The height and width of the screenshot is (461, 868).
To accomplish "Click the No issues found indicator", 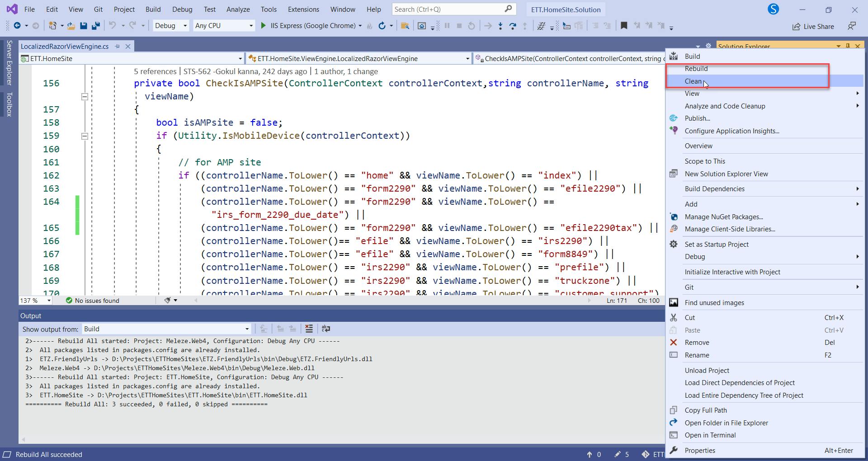I will pyautogui.click(x=93, y=301).
